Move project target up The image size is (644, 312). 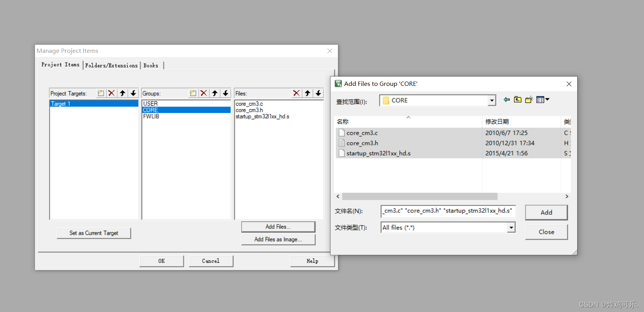coord(122,93)
